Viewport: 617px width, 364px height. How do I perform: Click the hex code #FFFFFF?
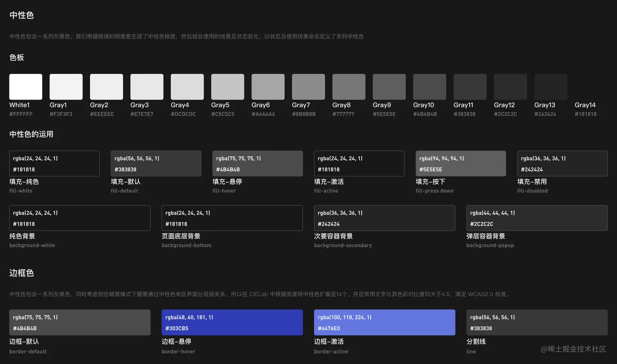click(21, 114)
